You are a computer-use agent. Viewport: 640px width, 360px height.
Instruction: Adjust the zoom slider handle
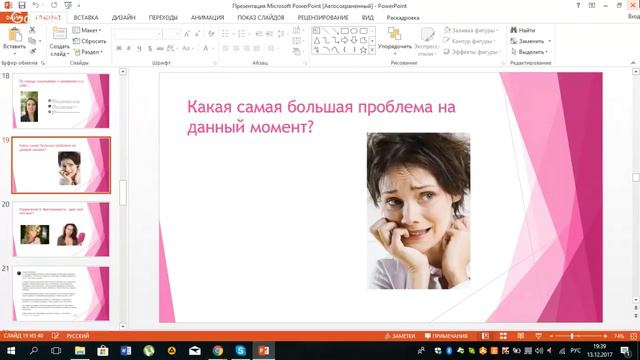click(x=572, y=336)
